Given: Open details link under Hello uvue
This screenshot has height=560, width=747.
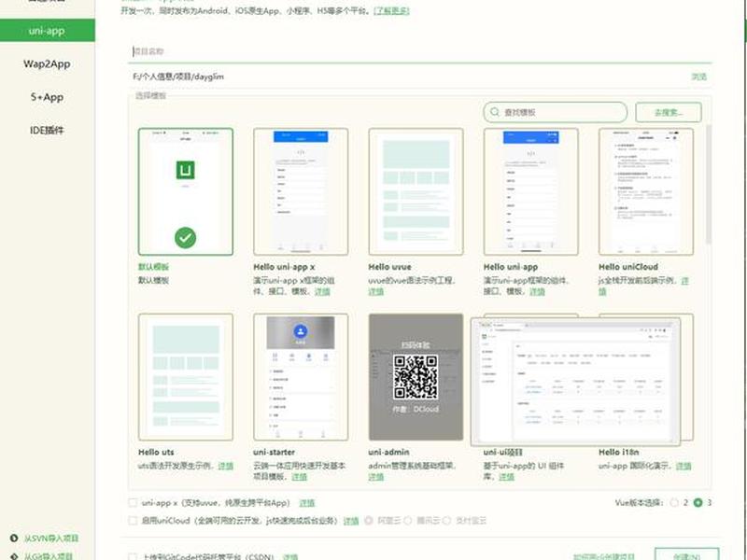Looking at the screenshot, I should (x=376, y=291).
